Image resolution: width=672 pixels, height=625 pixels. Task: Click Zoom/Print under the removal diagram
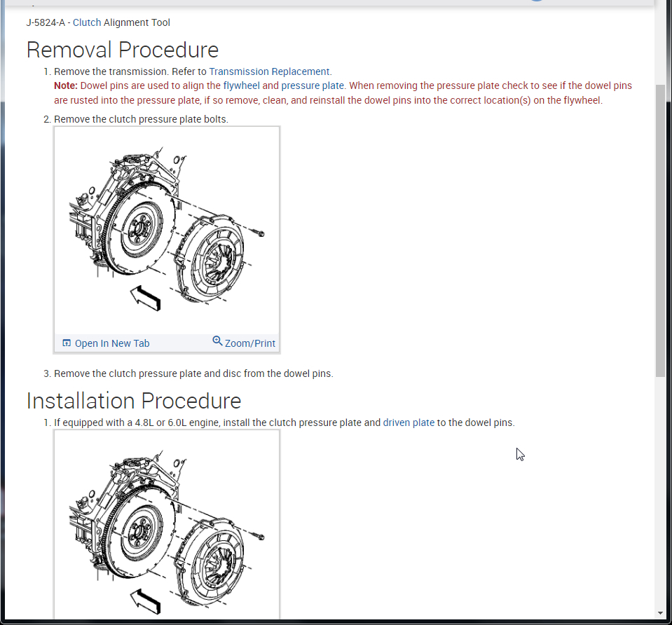coord(250,343)
